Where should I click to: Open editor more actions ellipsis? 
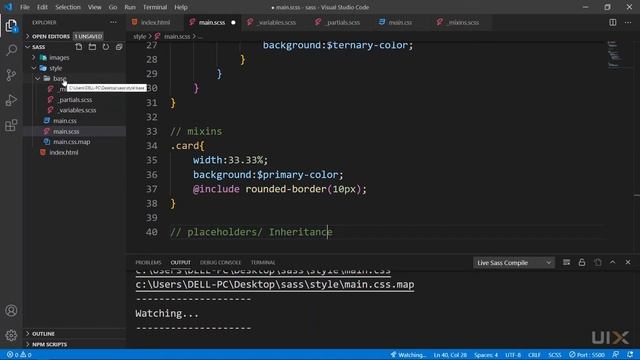click(x=628, y=22)
